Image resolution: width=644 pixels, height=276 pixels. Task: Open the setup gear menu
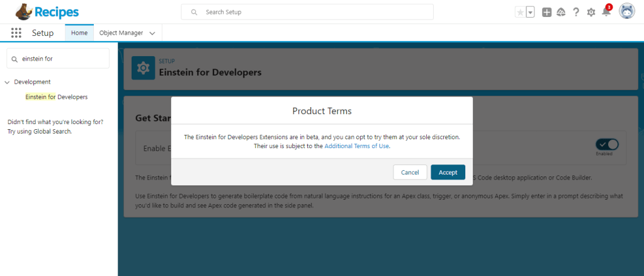click(x=591, y=12)
